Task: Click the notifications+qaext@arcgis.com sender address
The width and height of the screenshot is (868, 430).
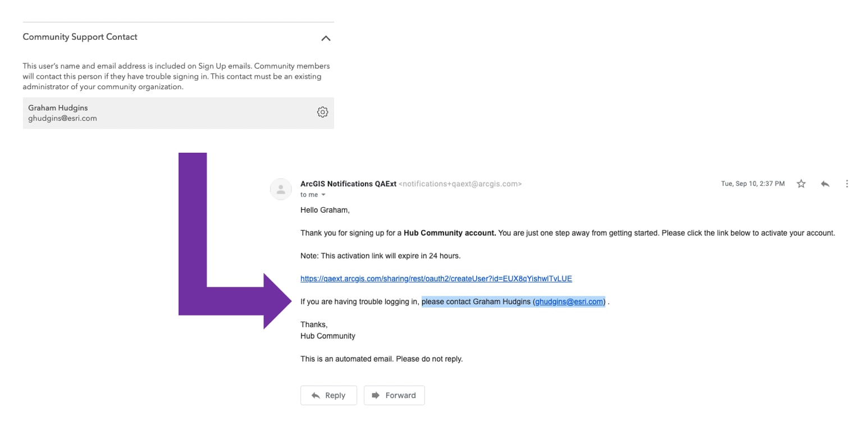Action: coord(462,184)
